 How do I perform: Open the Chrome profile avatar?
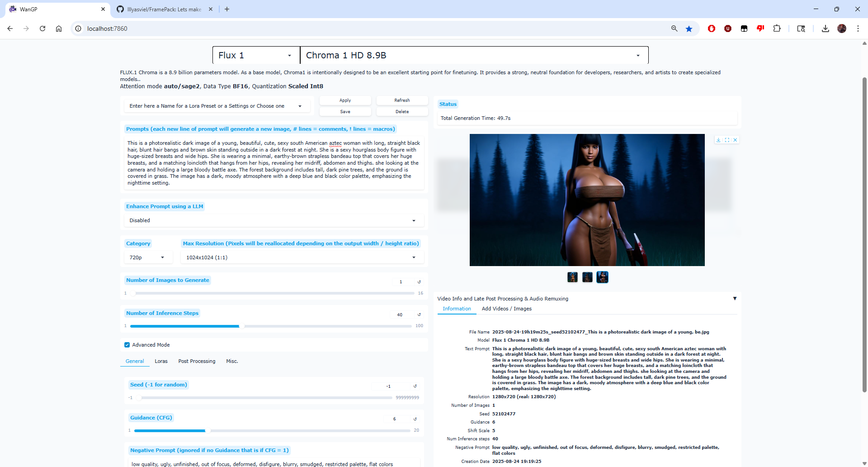coord(842,29)
